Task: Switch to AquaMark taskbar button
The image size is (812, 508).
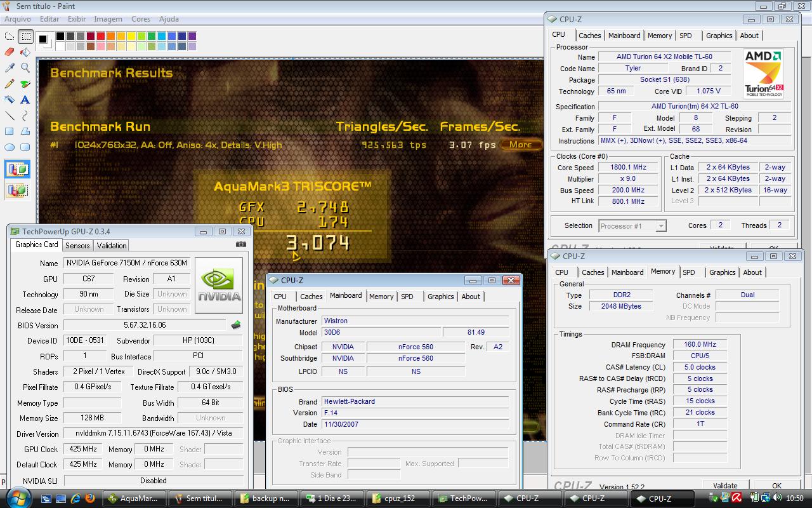Action: (x=136, y=498)
